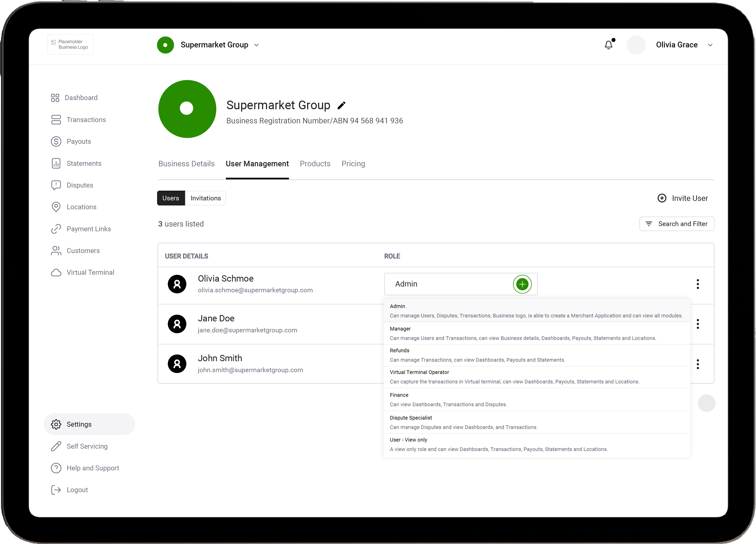Click jane.doe@supermarketgroup.com email

247,330
